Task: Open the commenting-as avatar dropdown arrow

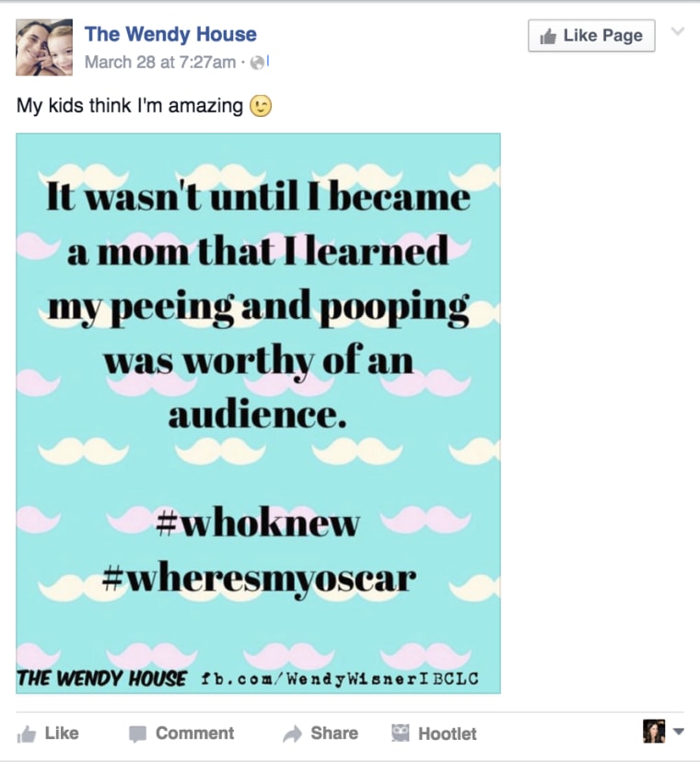Action: [679, 731]
